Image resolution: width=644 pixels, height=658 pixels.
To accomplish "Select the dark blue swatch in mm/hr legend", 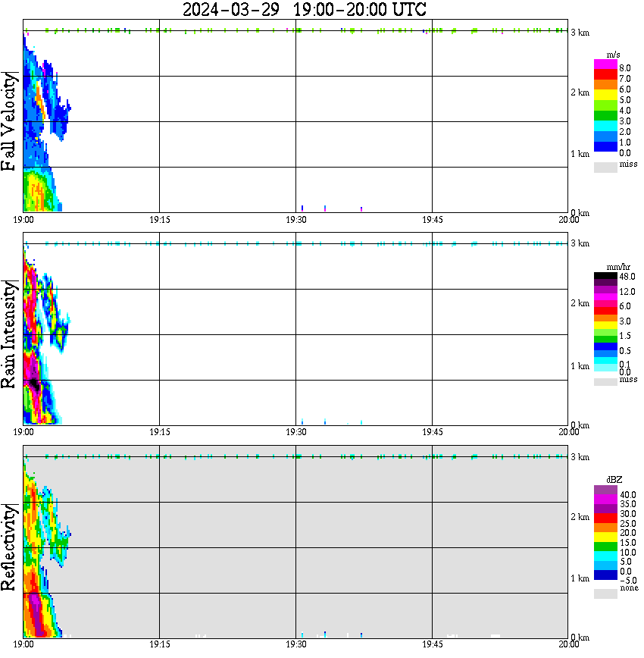I will [x=605, y=346].
